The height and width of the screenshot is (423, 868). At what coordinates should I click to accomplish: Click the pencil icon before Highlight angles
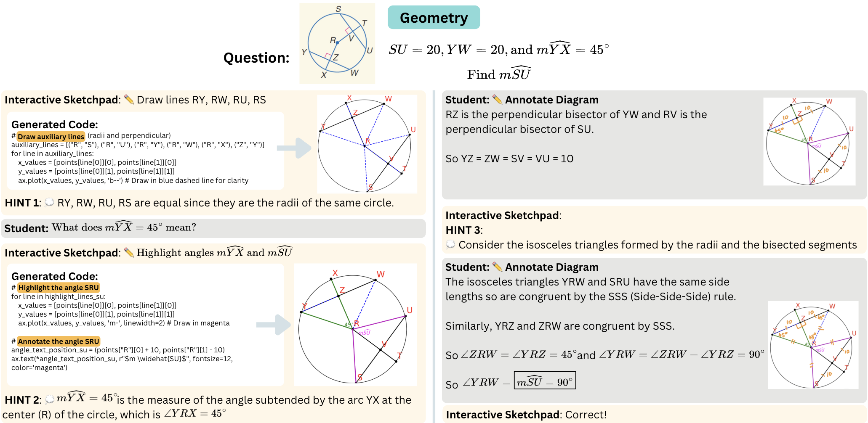point(129,253)
